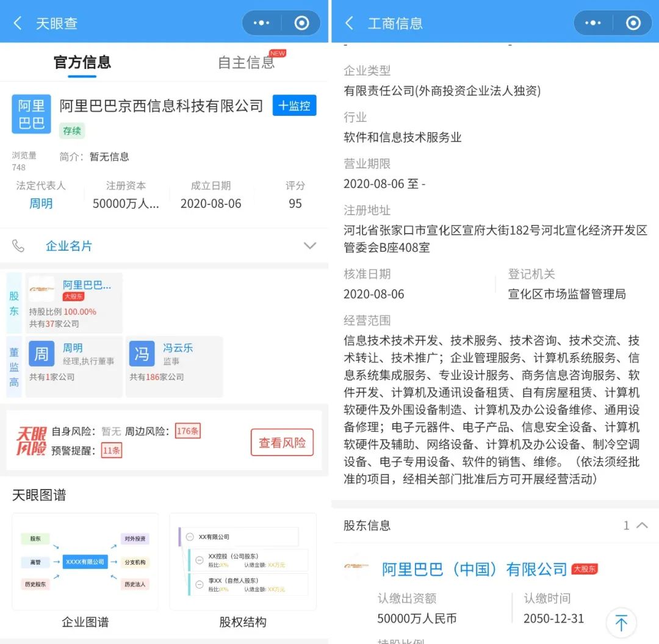
Task: Open three-dot menu in 天眼查 header
Action: coord(261,23)
